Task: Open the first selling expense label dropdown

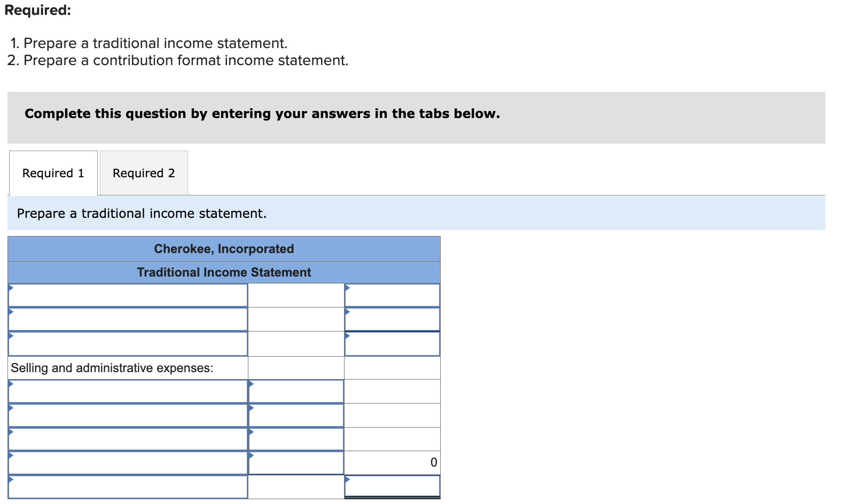Action: coord(127,391)
